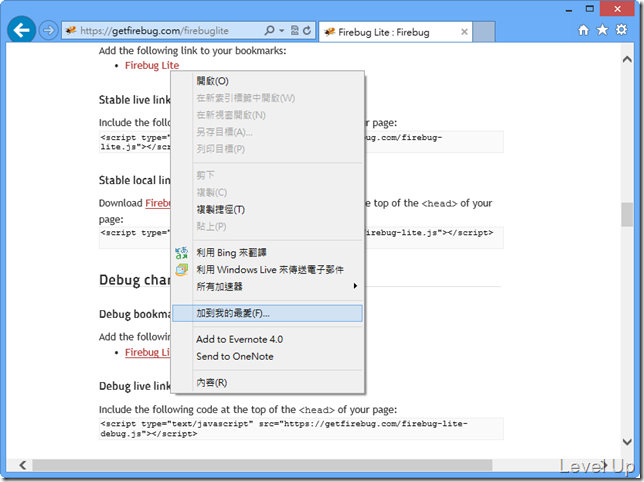The width and height of the screenshot is (644, 482).
Task: Choose 加到我的最愛(F)... menu entry
Action: coord(267,313)
